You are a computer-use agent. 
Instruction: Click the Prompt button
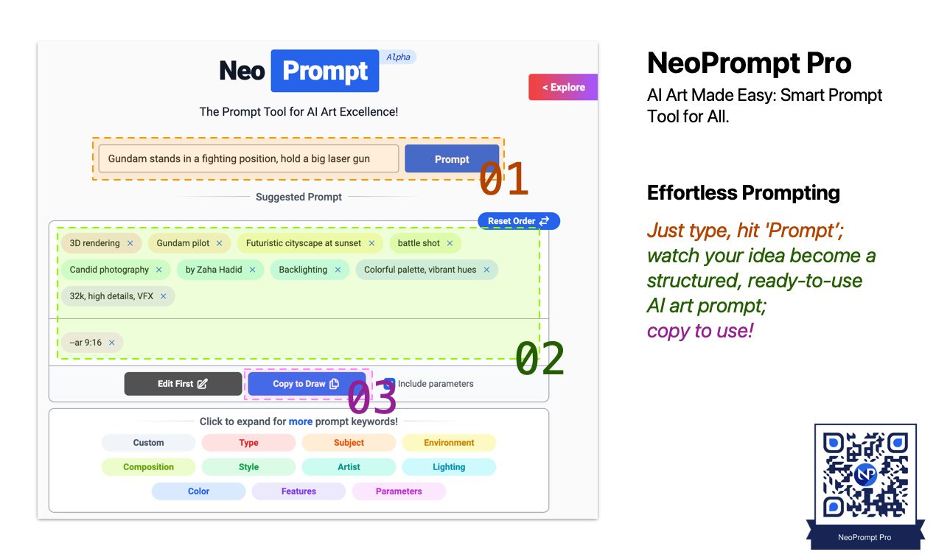[x=452, y=158]
